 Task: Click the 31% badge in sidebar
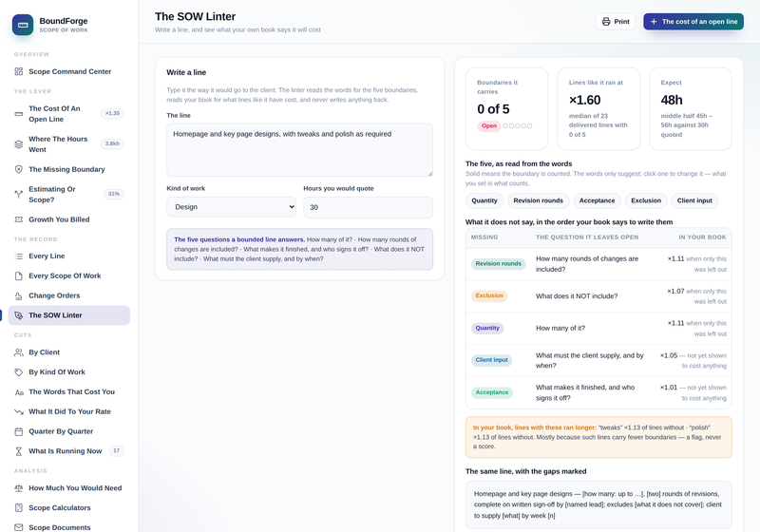pos(114,194)
